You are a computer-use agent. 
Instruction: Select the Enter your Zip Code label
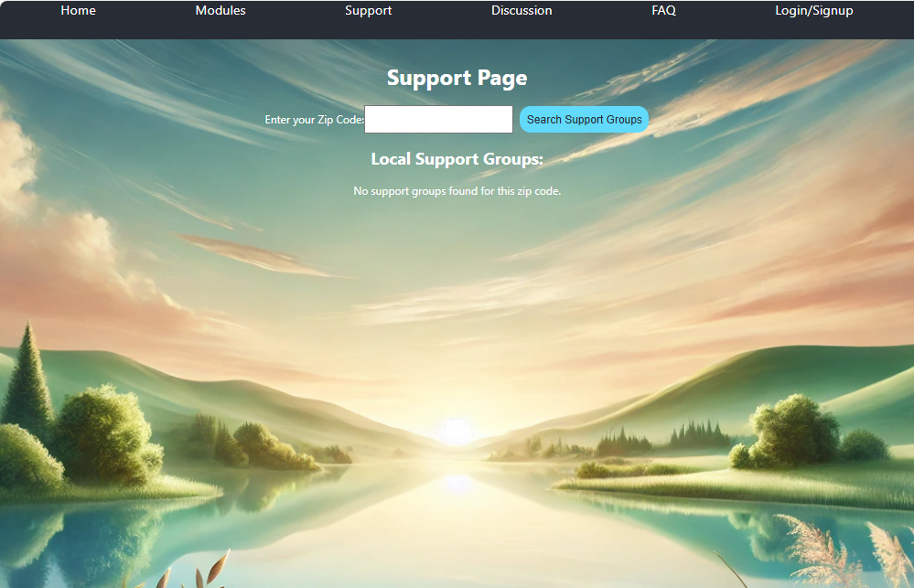click(314, 119)
